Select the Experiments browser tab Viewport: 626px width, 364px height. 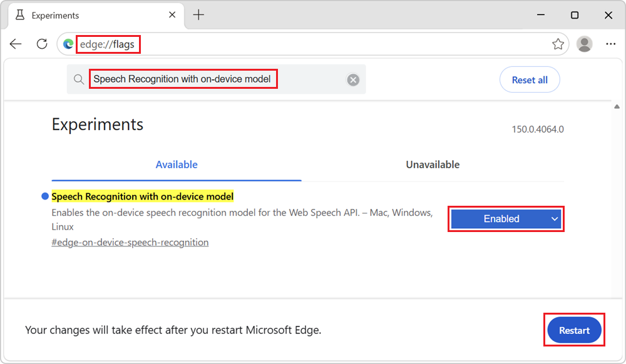click(x=96, y=16)
